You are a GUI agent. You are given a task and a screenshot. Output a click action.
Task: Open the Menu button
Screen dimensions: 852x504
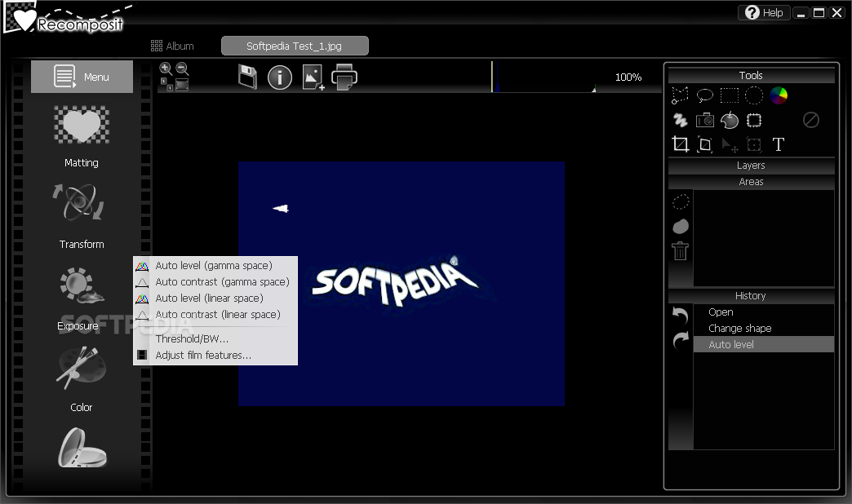coord(82,77)
